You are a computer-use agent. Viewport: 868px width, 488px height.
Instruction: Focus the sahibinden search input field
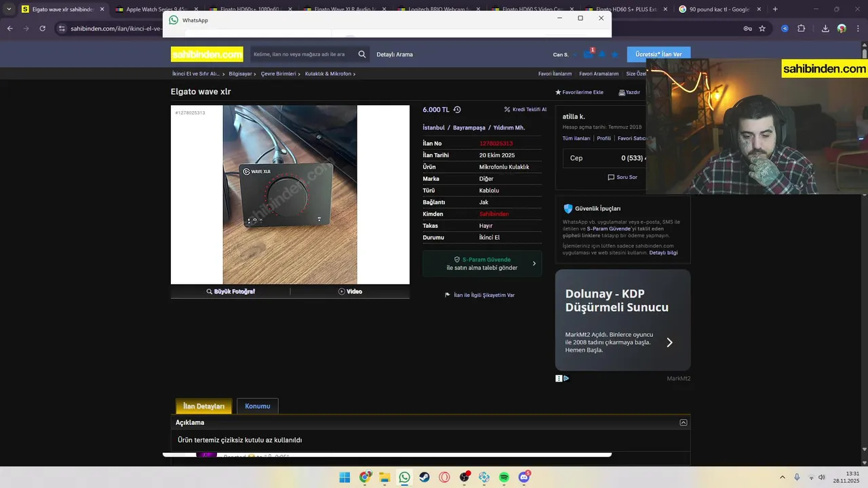pyautogui.click(x=302, y=54)
